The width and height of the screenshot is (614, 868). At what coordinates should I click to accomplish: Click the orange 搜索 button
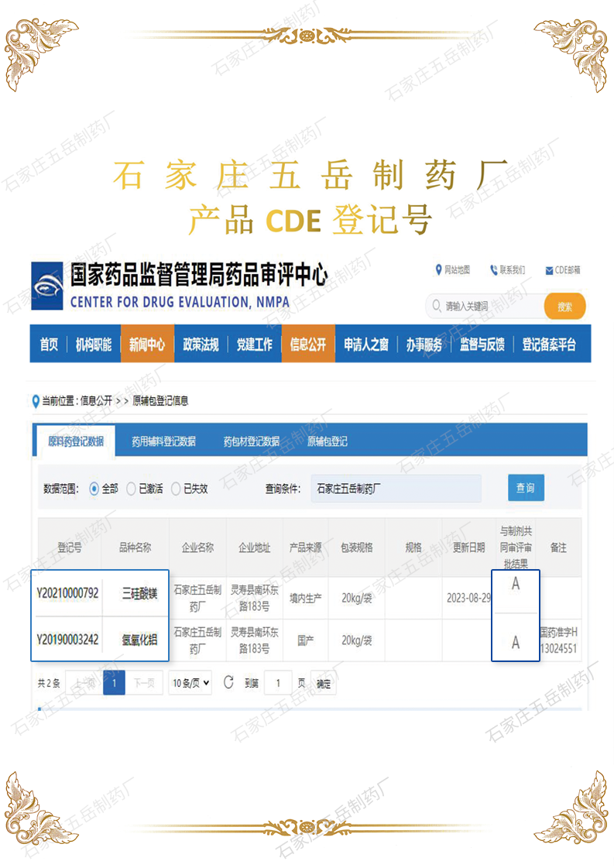tap(564, 307)
